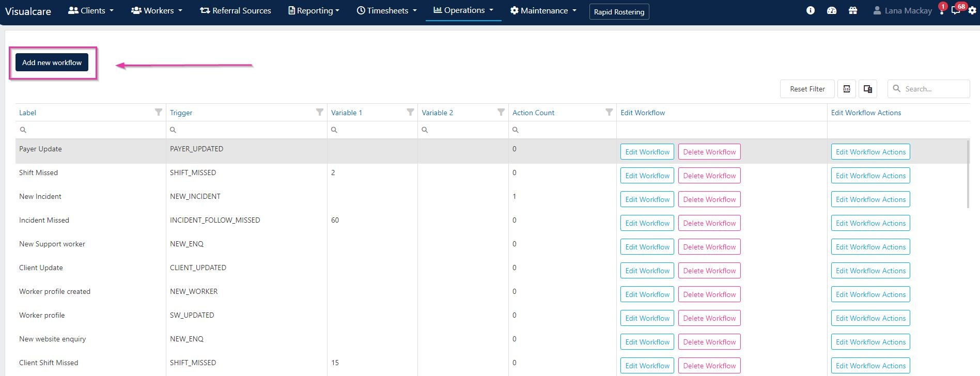
Task: Edit Workflow Actions for Payer Update
Action: [870, 152]
